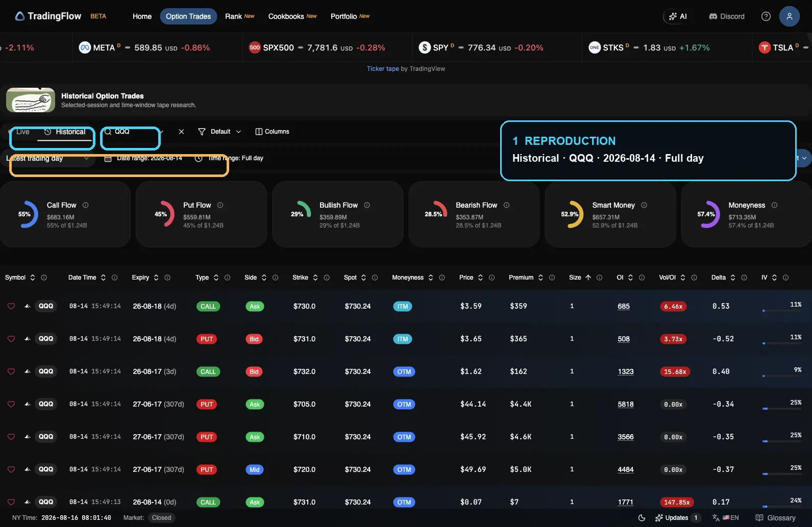Viewport: 812px width, 527px height.
Task: Show info for Bearish Flow card
Action: [x=506, y=205]
